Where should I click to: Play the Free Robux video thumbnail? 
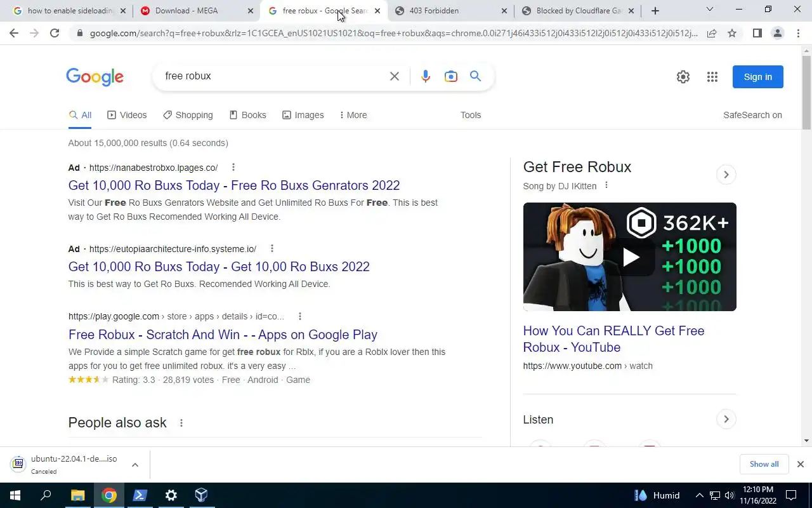(630, 257)
